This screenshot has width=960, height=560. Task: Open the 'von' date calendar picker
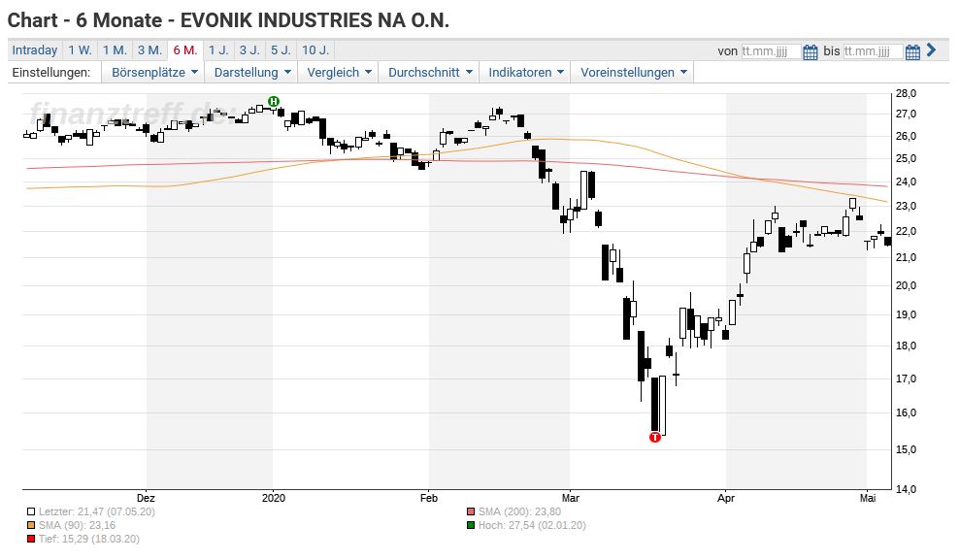(x=810, y=52)
